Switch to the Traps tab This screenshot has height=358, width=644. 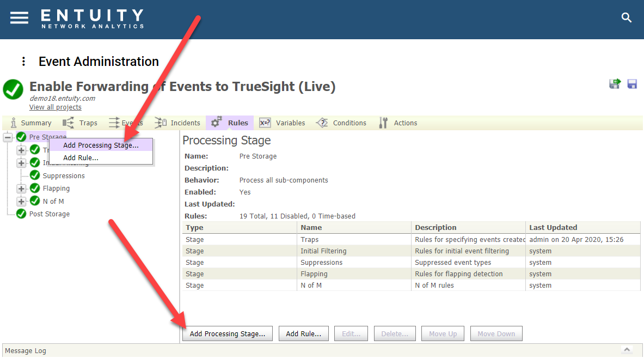click(80, 123)
